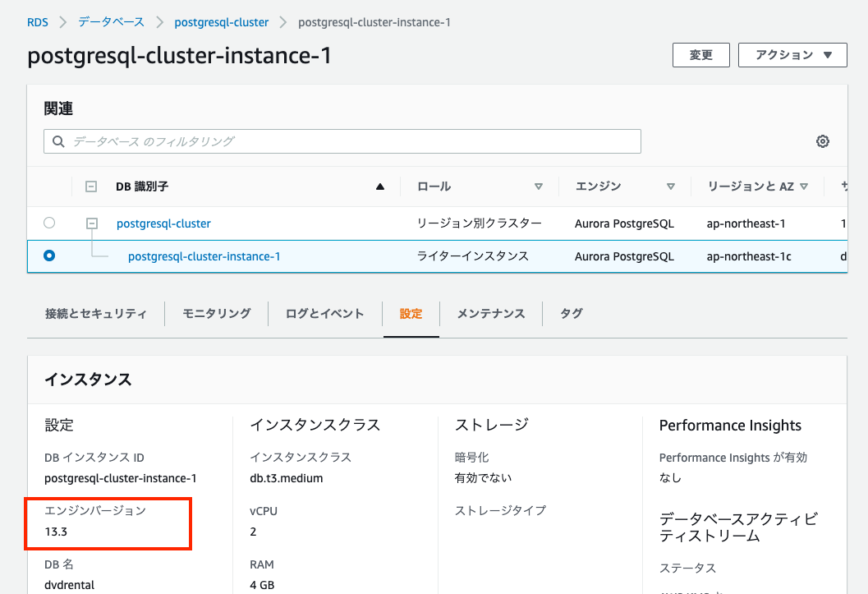The height and width of the screenshot is (594, 868).
Task: Click the search magnifier in the filter field
Action: [57, 140]
